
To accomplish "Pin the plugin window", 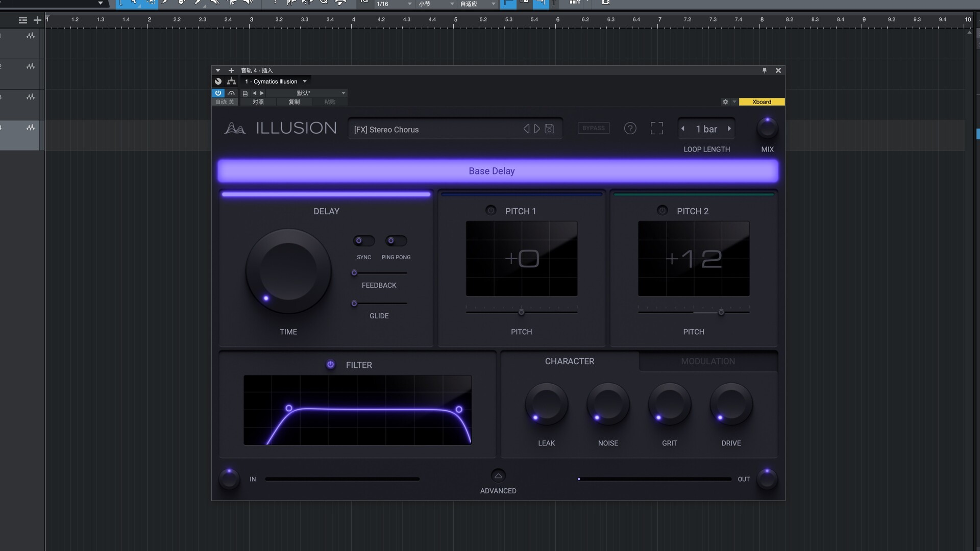I will 765,70.
